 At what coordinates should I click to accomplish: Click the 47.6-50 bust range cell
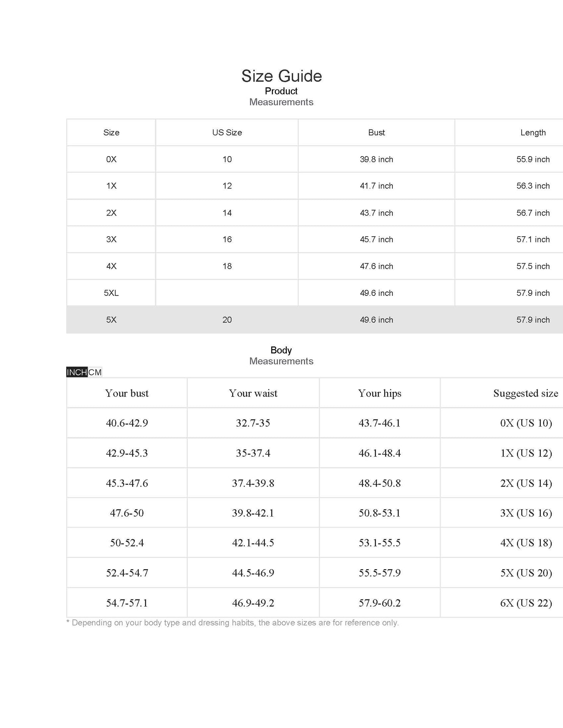click(x=127, y=513)
